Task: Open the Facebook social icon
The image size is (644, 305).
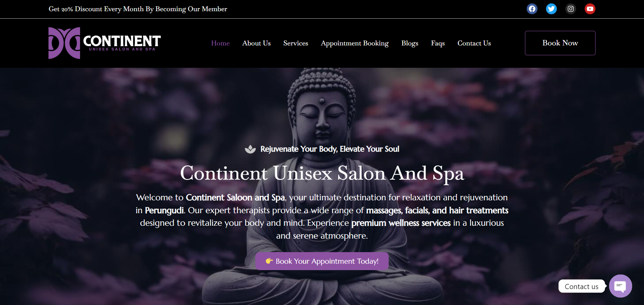Action: pos(532,9)
